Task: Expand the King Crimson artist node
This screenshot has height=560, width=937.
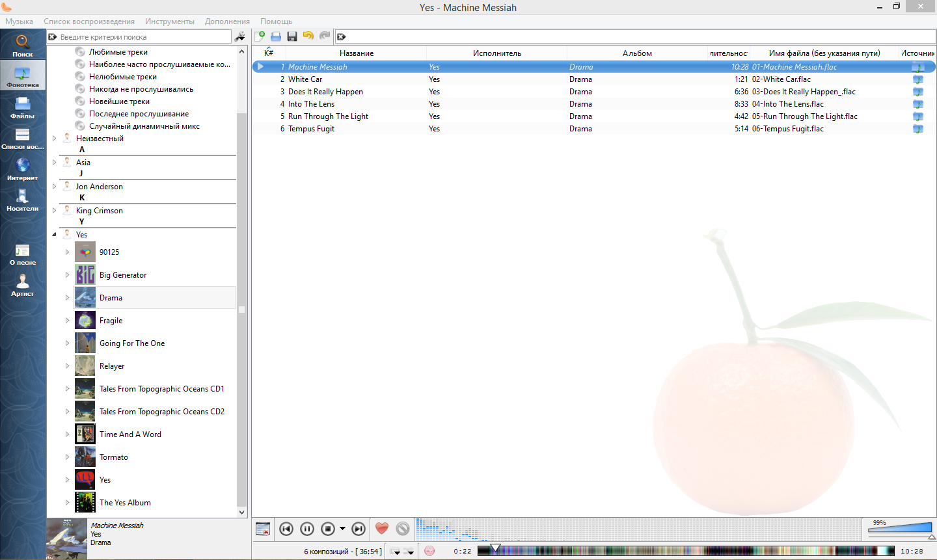Action: pyautogui.click(x=55, y=211)
